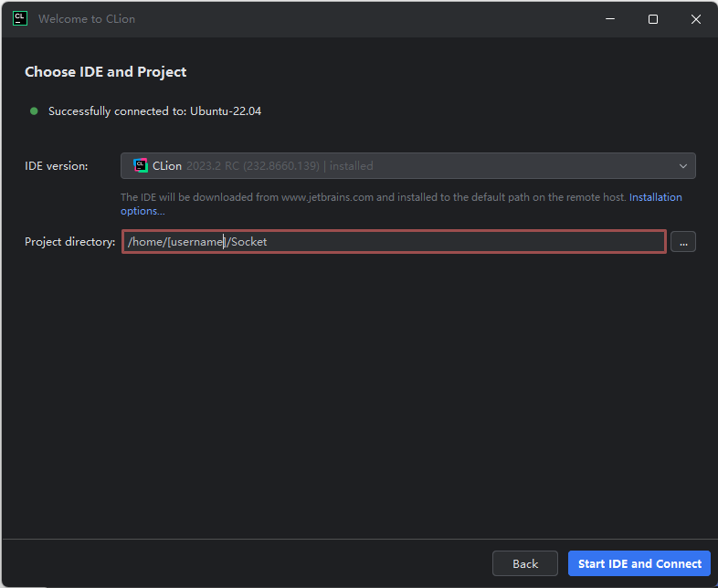Close the Welcome to CLion window
Viewport: 718px width, 588px height.
pos(696,19)
